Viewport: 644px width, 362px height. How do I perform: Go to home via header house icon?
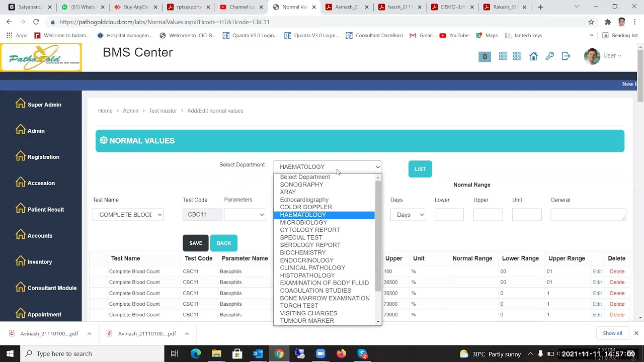[x=534, y=56]
